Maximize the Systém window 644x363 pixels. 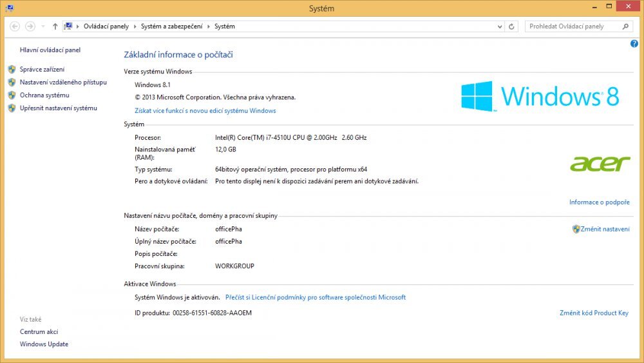pyautogui.click(x=609, y=6)
